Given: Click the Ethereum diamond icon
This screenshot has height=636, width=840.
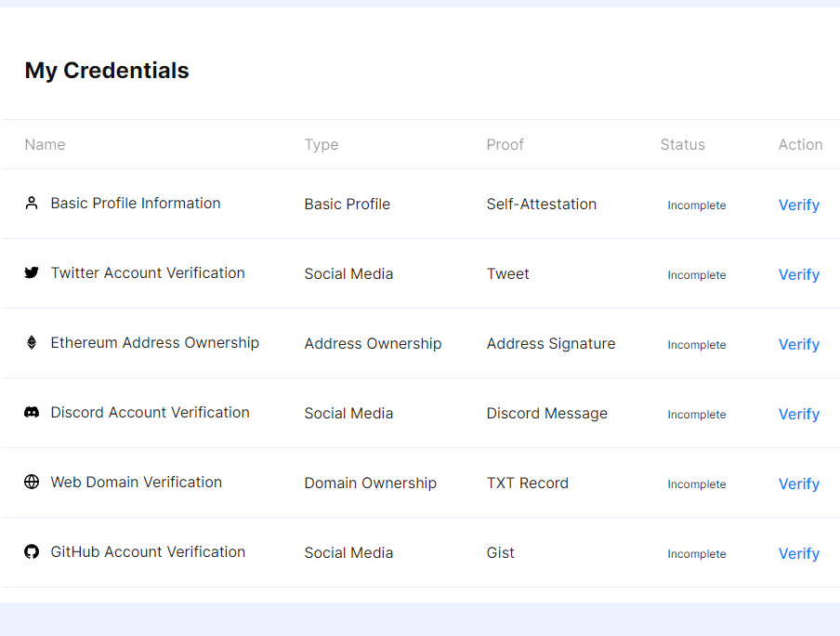Looking at the screenshot, I should [32, 342].
